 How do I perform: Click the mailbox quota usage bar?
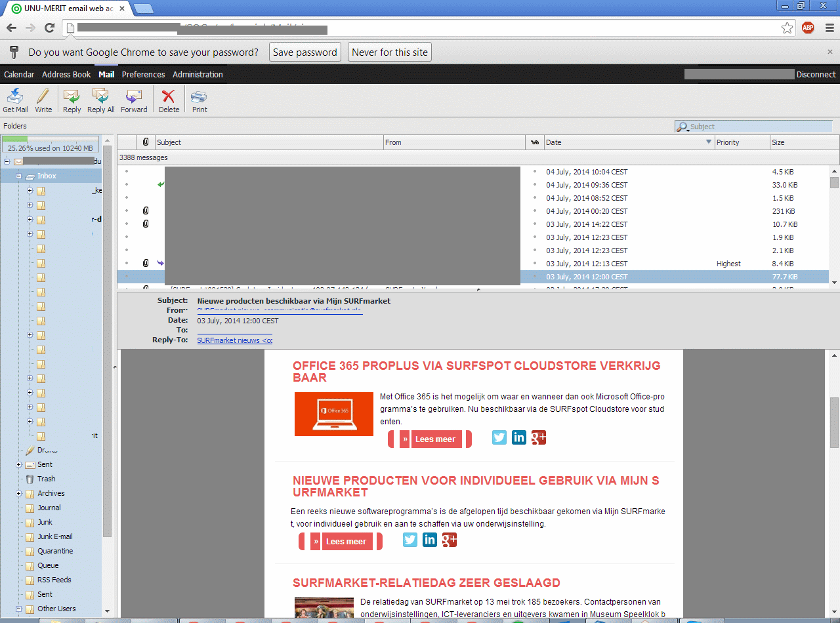51,144
